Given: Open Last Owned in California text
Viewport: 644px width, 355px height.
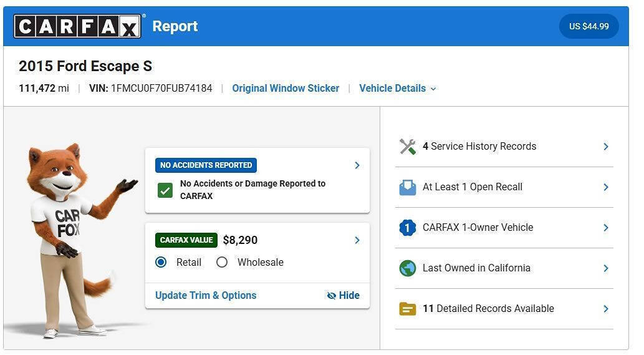Looking at the screenshot, I should click(476, 268).
